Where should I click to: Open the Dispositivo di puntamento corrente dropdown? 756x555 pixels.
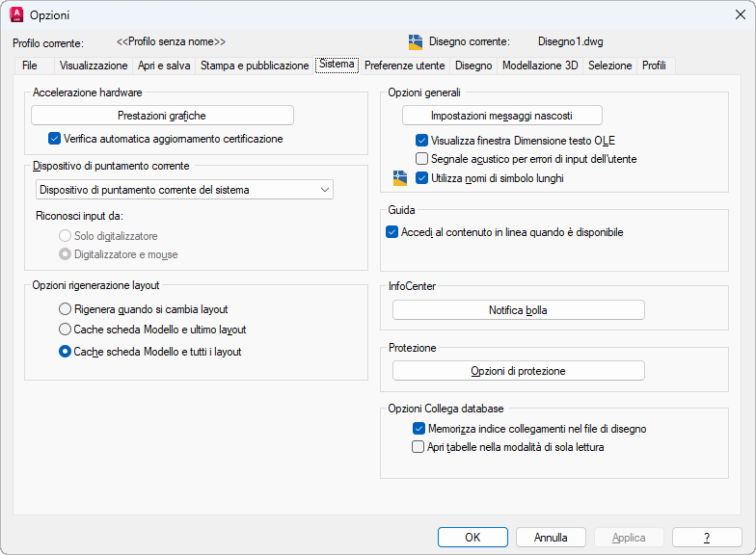(184, 190)
